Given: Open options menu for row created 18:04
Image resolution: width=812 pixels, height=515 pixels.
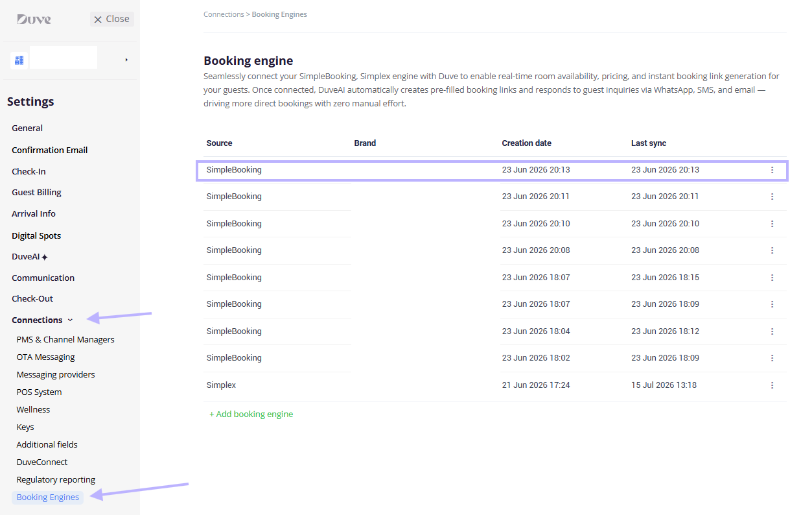Looking at the screenshot, I should click(x=772, y=331).
